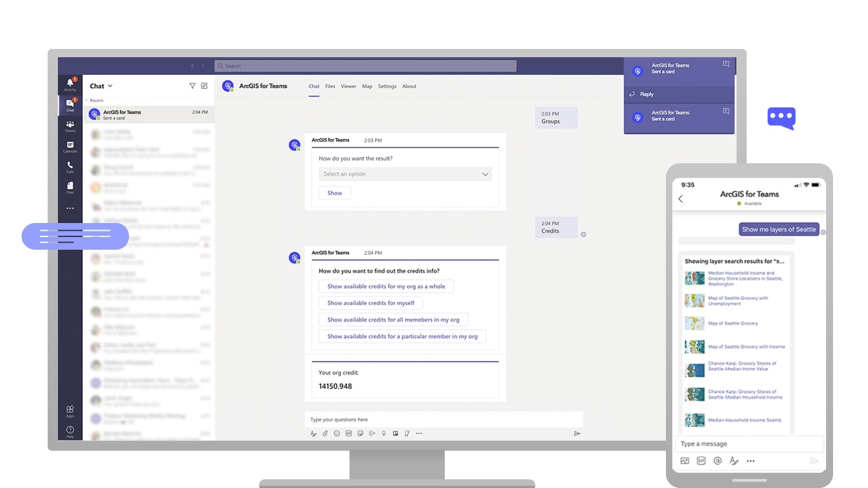Expand the Chat header dropdown chevron

pyautogui.click(x=110, y=86)
